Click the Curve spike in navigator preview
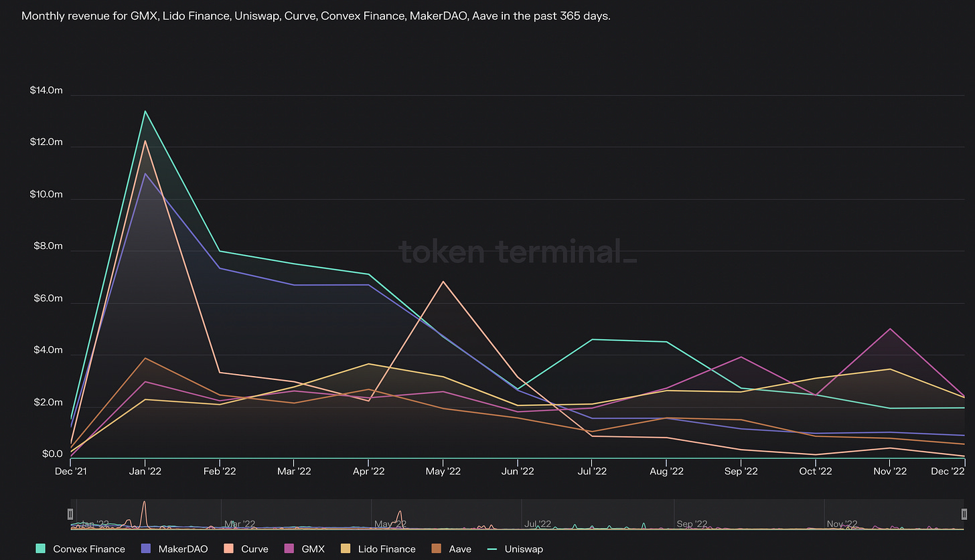Viewport: 975px width, 560px height. (144, 514)
